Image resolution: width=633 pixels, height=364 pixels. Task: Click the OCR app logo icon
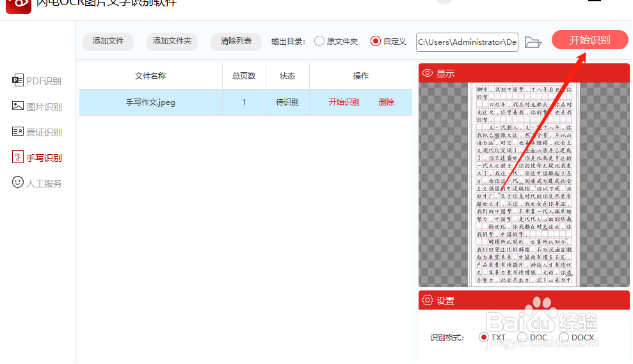click(19, 6)
